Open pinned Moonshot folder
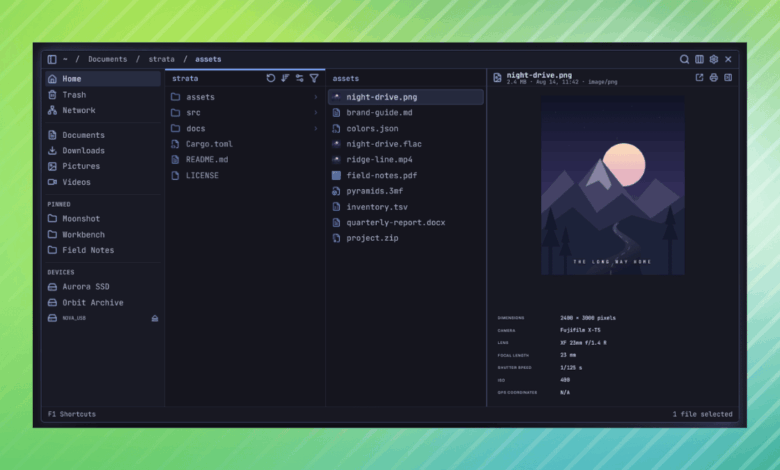The image size is (780, 470). 103,219
